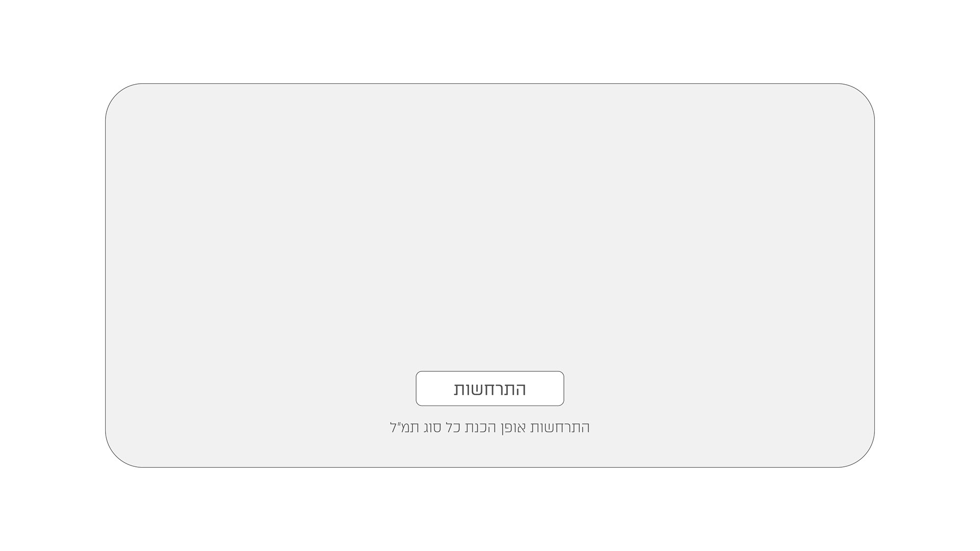Click the word אופן in the caption
The width and height of the screenshot is (980, 551).
tap(512, 427)
